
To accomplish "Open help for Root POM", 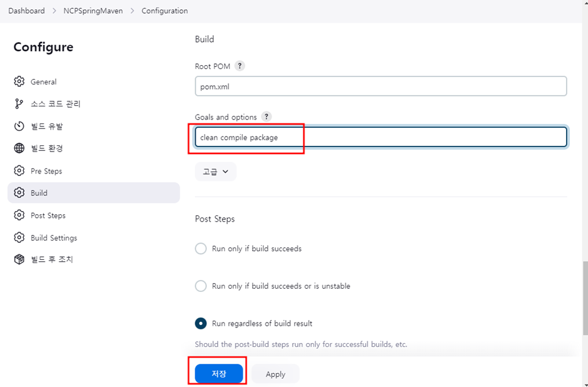I will (x=240, y=66).
